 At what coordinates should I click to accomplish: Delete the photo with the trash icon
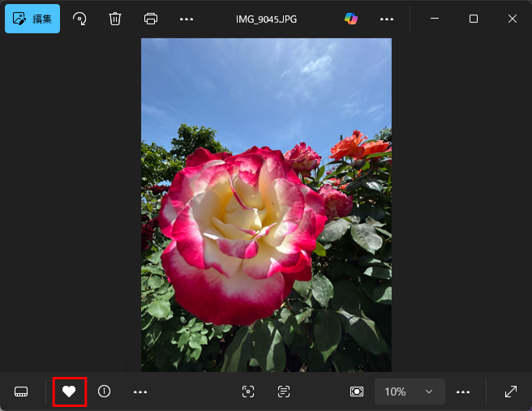115,19
